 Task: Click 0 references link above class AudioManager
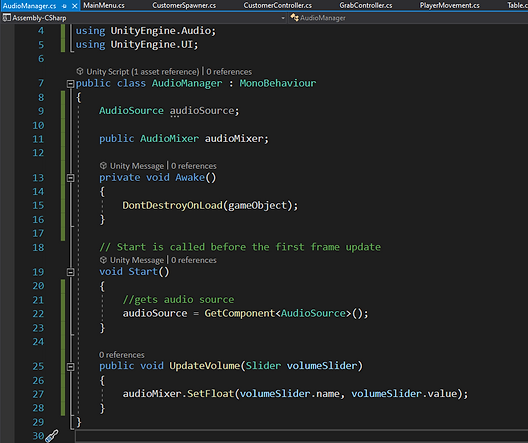(x=229, y=72)
